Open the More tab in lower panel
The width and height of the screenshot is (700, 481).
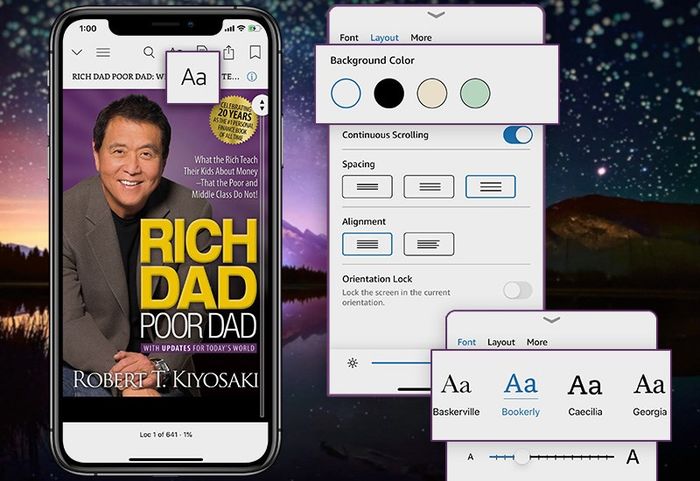click(537, 342)
